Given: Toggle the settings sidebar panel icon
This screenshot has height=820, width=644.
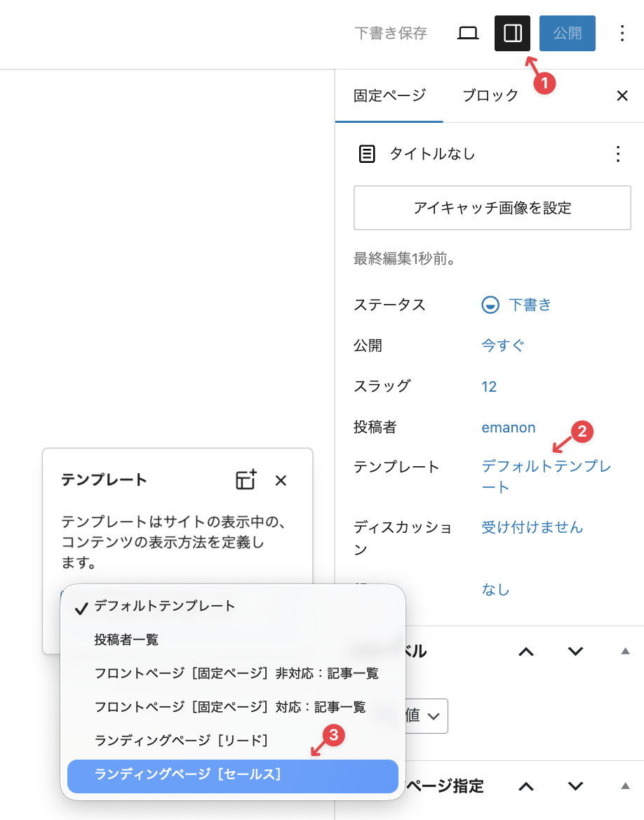Looking at the screenshot, I should pos(512,33).
